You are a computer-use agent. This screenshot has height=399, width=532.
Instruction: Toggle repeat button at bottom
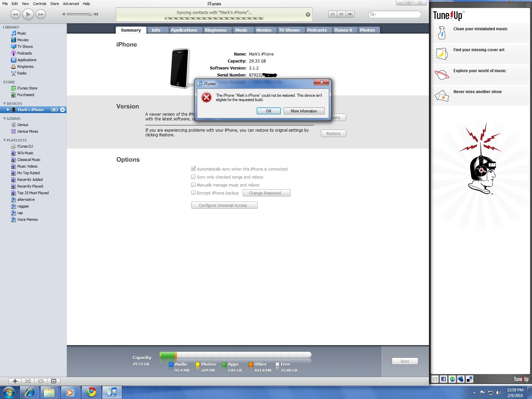[41, 381]
